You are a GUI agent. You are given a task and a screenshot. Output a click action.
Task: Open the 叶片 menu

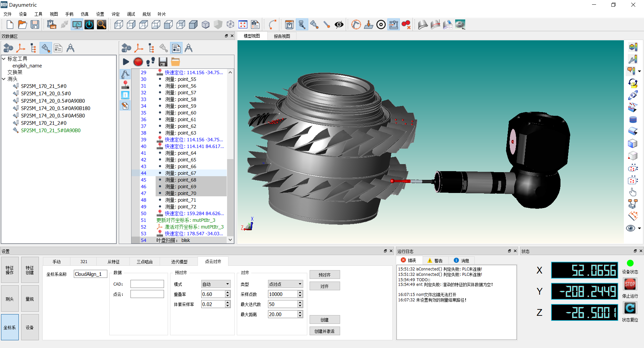[x=162, y=14]
